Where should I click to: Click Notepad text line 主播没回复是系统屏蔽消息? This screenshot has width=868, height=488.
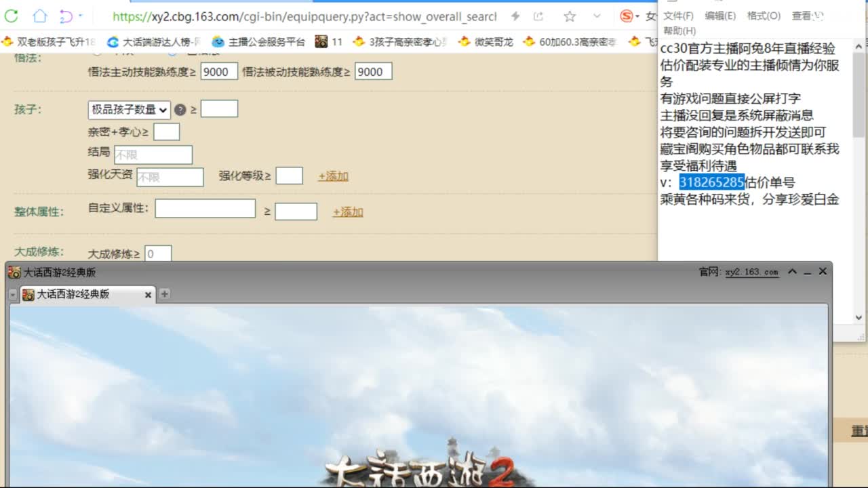click(737, 115)
